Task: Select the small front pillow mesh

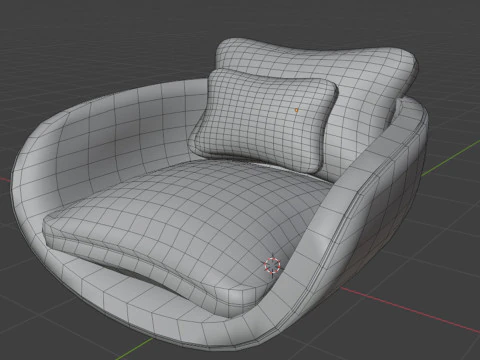Action: pyautogui.click(x=263, y=120)
